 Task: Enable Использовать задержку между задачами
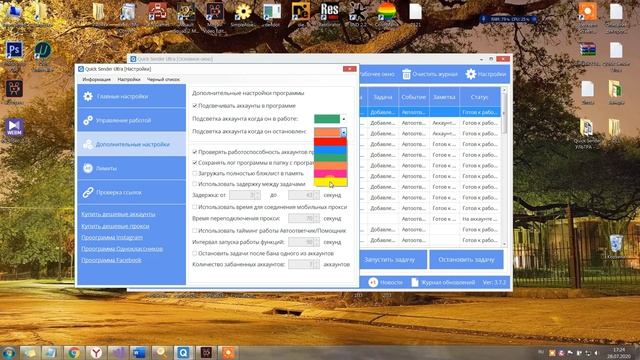(x=195, y=184)
